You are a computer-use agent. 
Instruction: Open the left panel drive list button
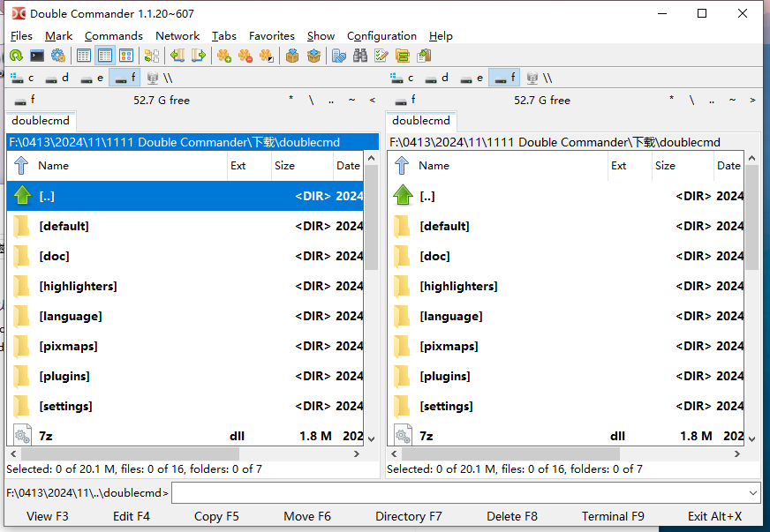tap(25, 100)
